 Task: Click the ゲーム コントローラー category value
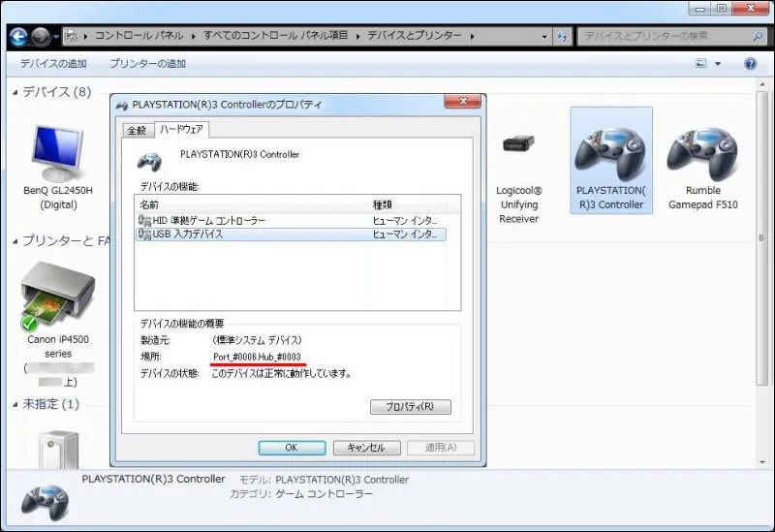click(x=324, y=494)
